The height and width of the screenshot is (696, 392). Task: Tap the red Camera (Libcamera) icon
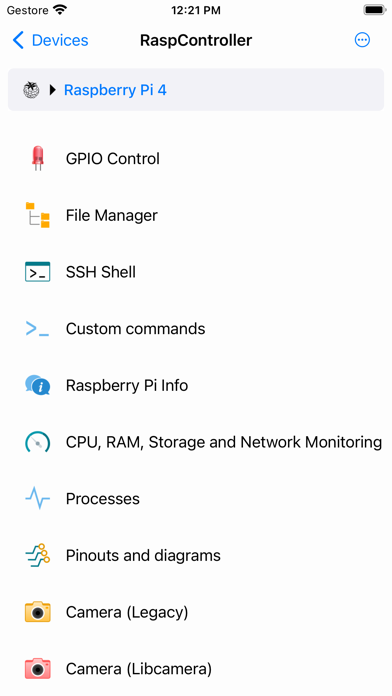pyautogui.click(x=38, y=668)
